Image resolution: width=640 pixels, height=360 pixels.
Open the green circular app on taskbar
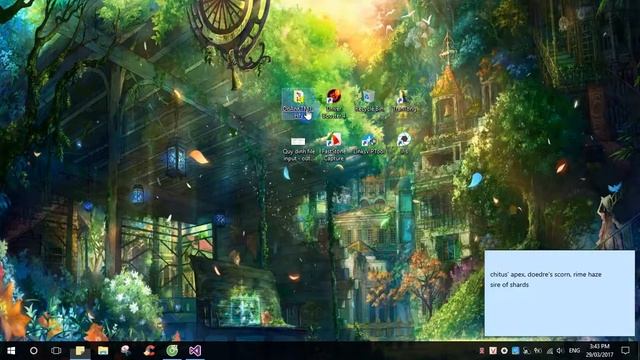(x=172, y=351)
